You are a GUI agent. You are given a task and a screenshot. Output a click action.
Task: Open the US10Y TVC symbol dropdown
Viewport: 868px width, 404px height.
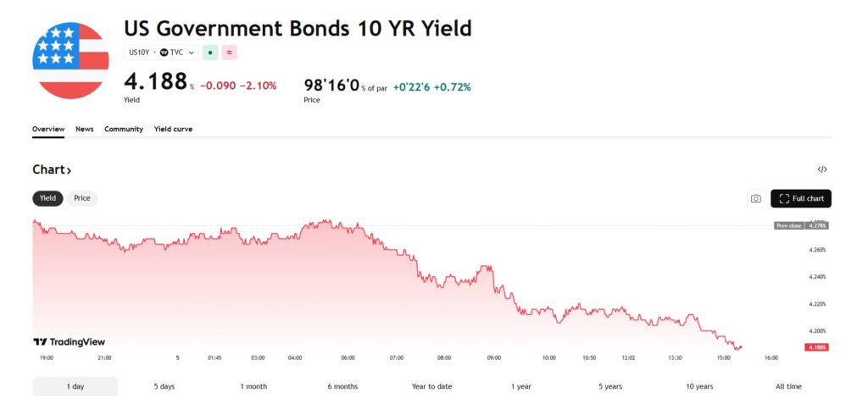coord(161,53)
